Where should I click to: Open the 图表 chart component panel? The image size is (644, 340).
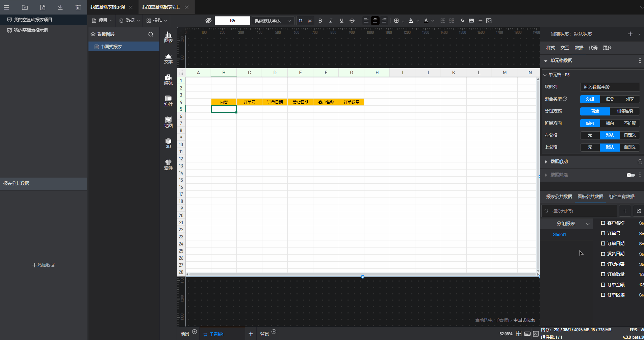[168, 37]
